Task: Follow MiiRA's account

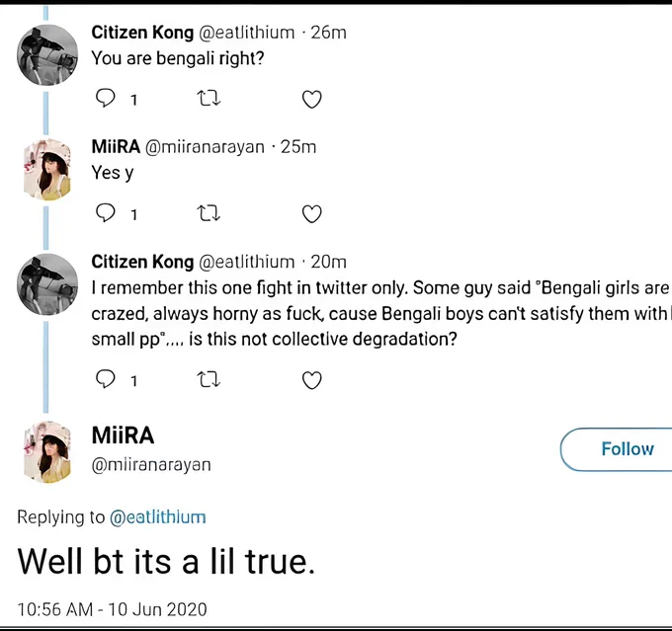Action: point(617,449)
